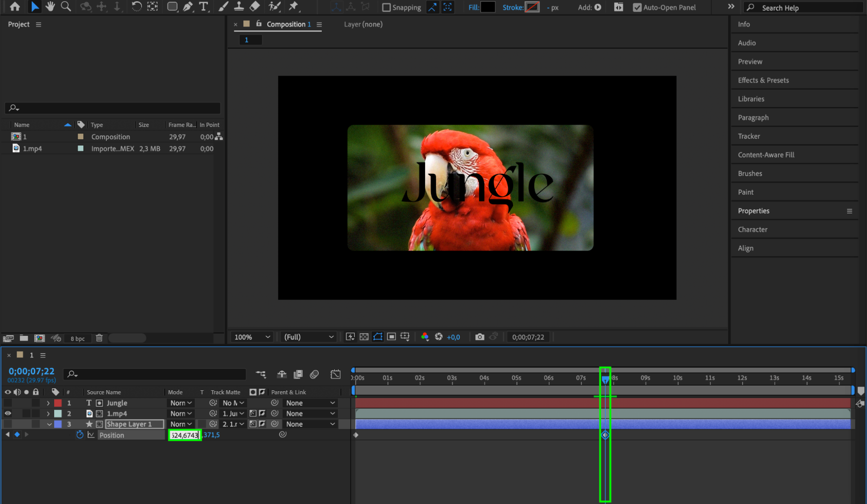
Task: Open the Character panel
Action: (752, 229)
